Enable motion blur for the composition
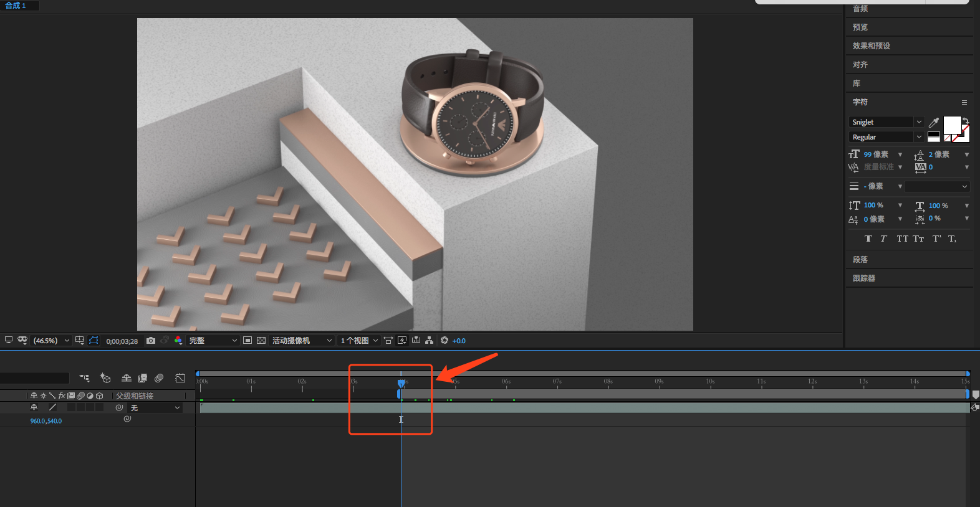980x507 pixels. click(x=159, y=378)
